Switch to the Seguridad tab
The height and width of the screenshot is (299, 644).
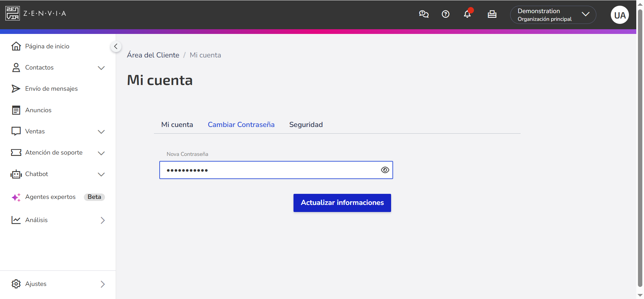click(x=306, y=125)
